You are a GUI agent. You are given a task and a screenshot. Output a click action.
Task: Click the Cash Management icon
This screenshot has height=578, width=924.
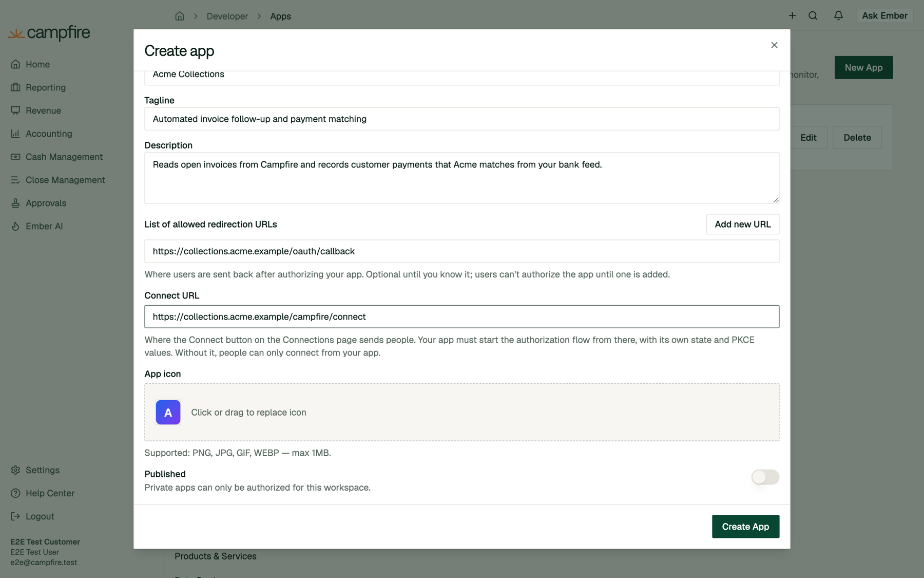(15, 157)
